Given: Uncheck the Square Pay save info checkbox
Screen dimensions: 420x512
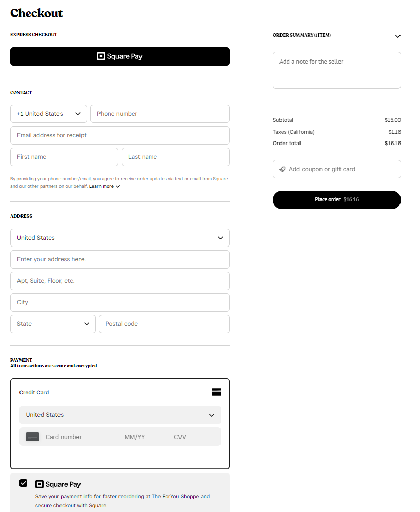Looking at the screenshot, I should click(x=23, y=483).
